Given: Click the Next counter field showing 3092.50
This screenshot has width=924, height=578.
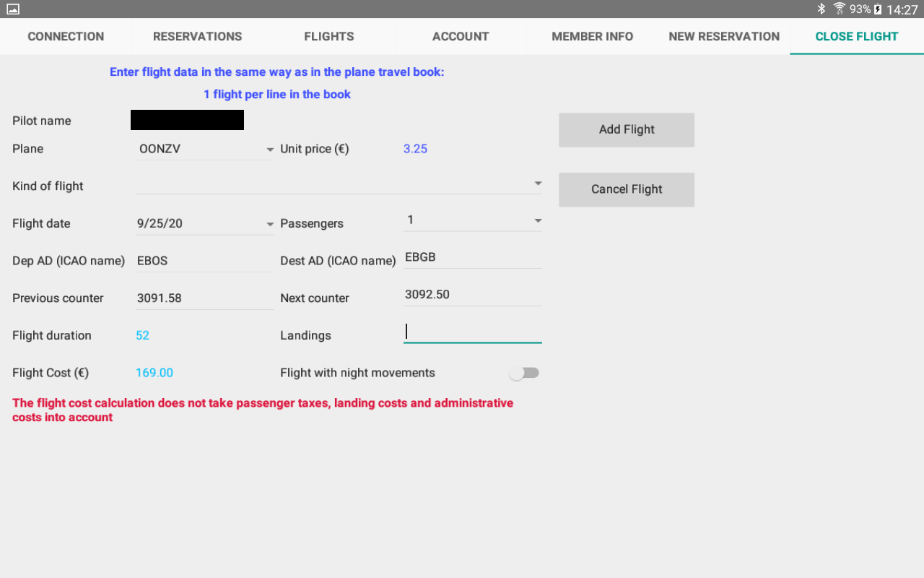Looking at the screenshot, I should pos(473,295).
